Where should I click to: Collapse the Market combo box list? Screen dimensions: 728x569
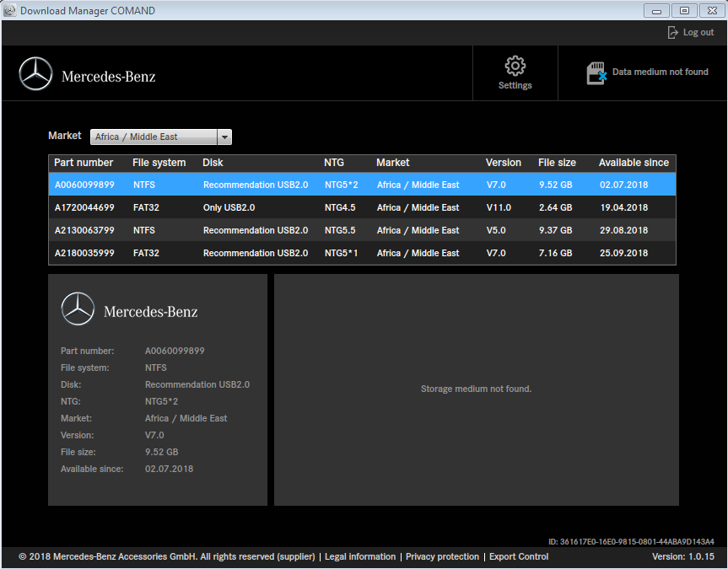point(224,137)
